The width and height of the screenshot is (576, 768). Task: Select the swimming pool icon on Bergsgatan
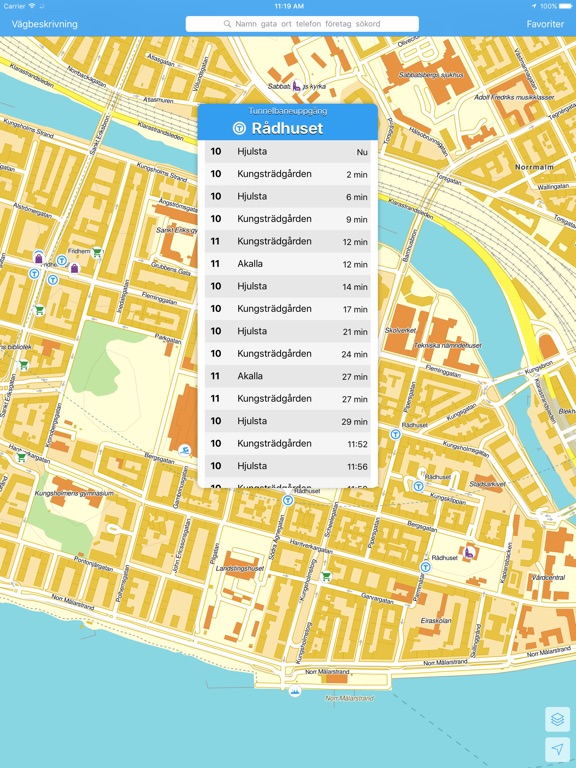click(x=185, y=450)
